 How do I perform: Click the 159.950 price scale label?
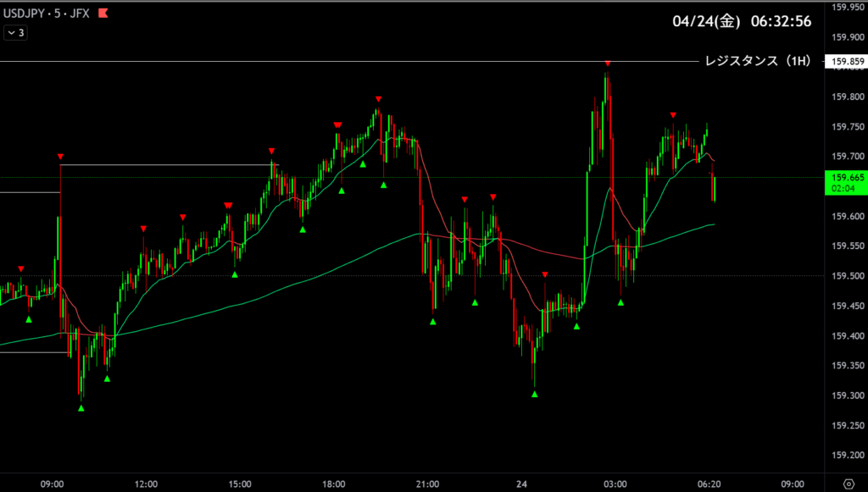847,8
